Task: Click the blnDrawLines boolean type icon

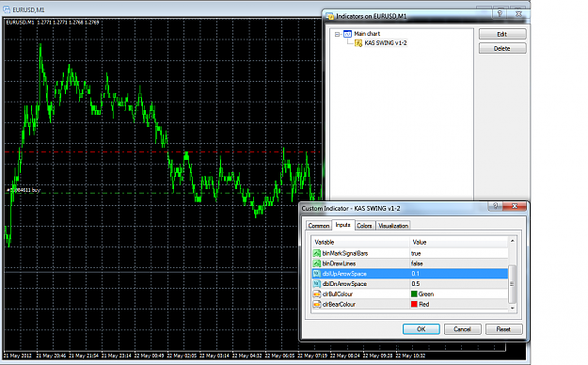Action: click(317, 263)
